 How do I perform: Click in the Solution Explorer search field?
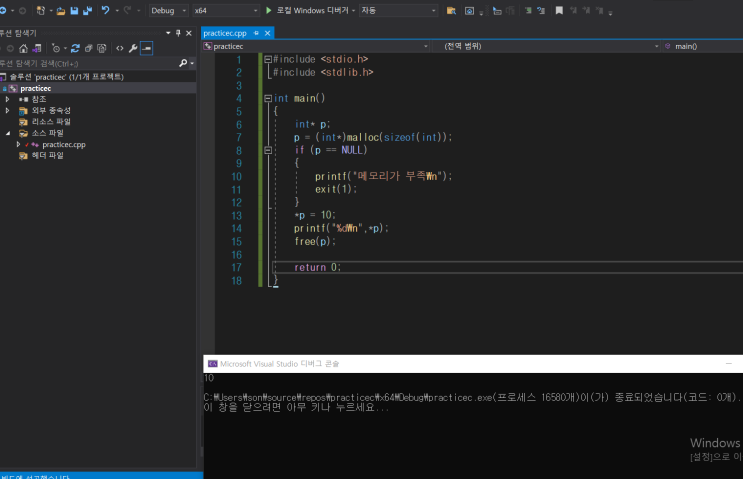(88, 63)
